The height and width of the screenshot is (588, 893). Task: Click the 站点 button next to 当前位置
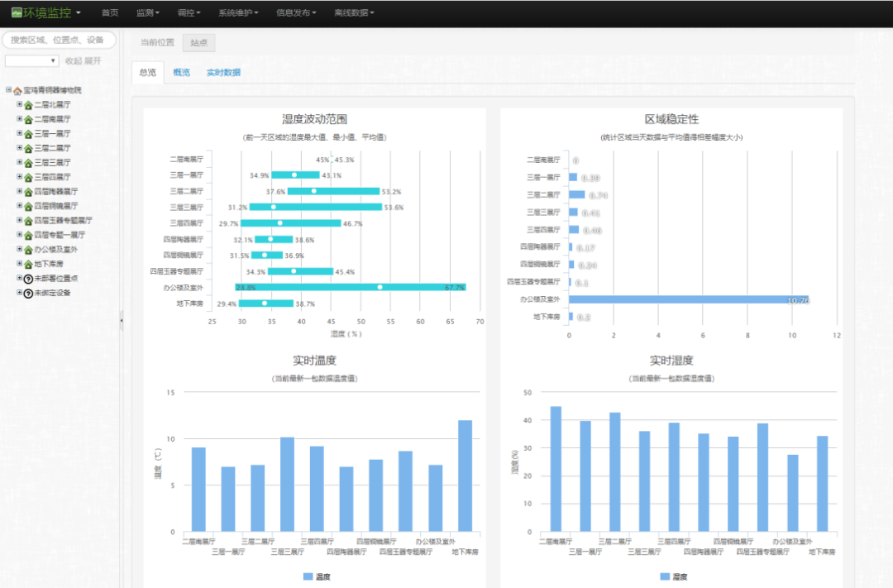tap(198, 43)
